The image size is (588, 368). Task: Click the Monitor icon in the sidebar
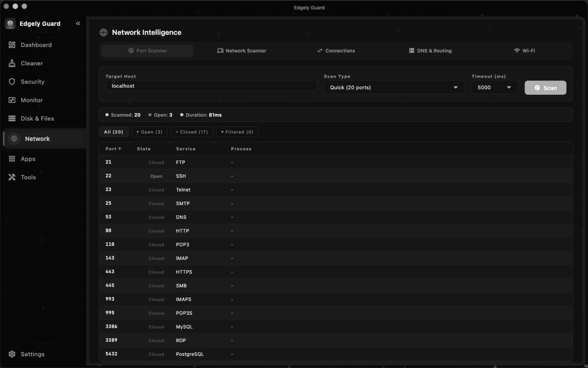12,100
